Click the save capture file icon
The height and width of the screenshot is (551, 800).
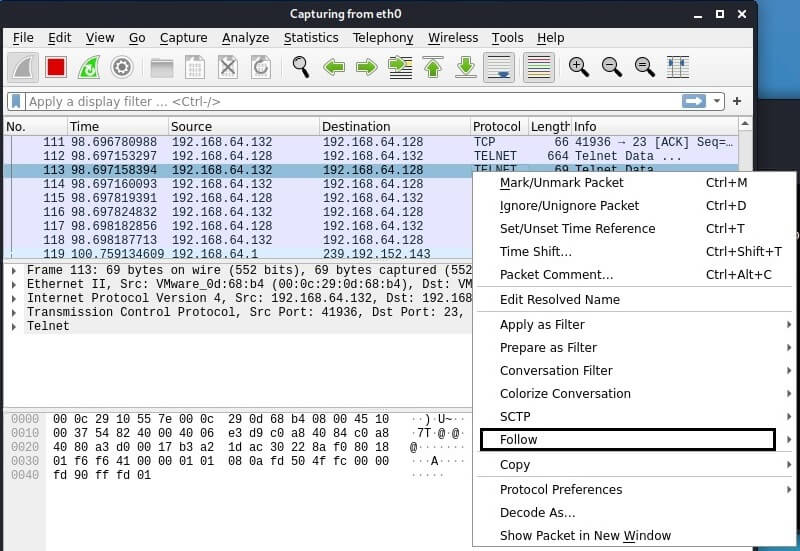(x=195, y=67)
